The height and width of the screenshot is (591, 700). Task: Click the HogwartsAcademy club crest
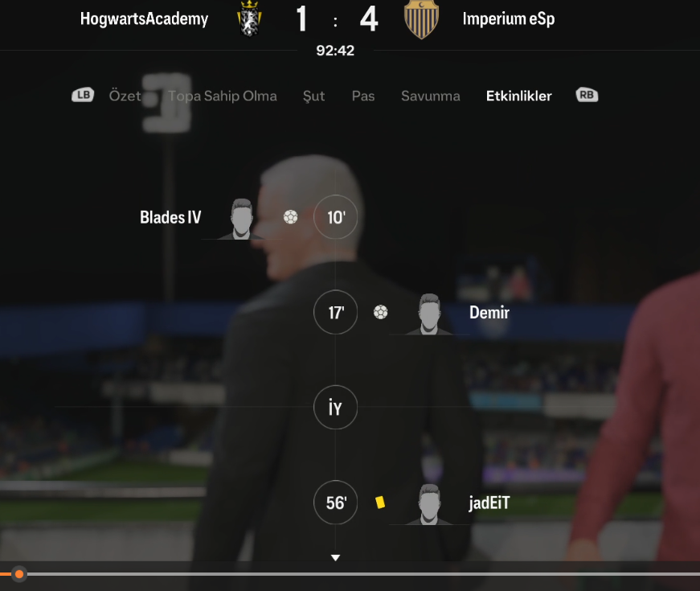(x=249, y=18)
